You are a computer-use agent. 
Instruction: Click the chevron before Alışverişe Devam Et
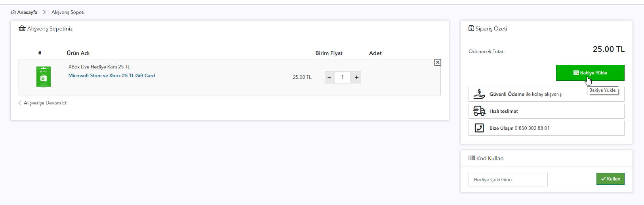coord(20,103)
